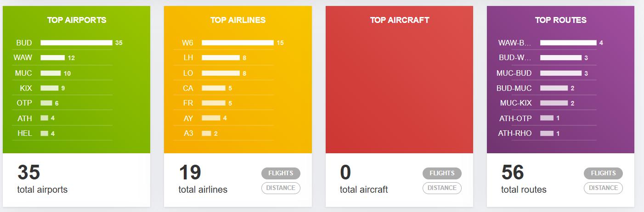Select the LO airline row
The height and width of the screenshot is (212, 644).
pyautogui.click(x=188, y=73)
